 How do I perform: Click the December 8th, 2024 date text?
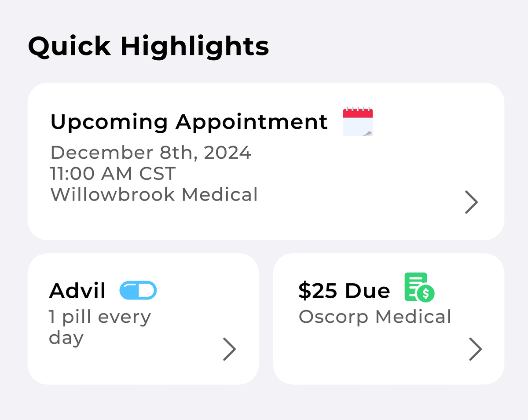point(151,153)
